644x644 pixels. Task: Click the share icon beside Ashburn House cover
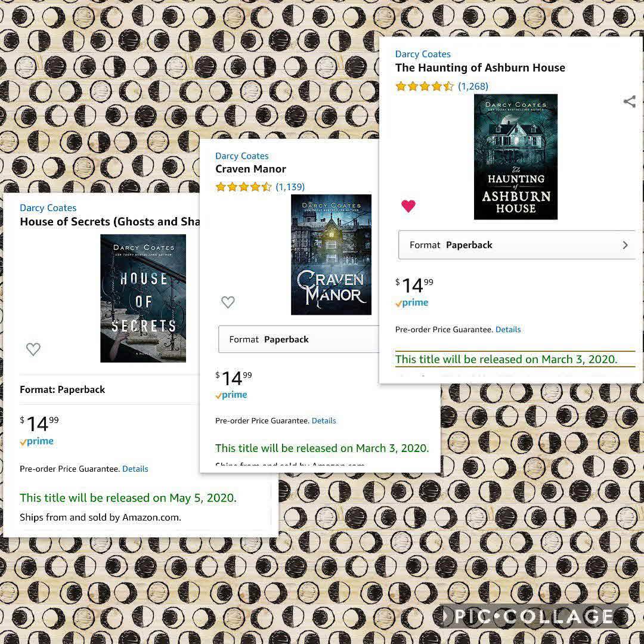pos(629,101)
